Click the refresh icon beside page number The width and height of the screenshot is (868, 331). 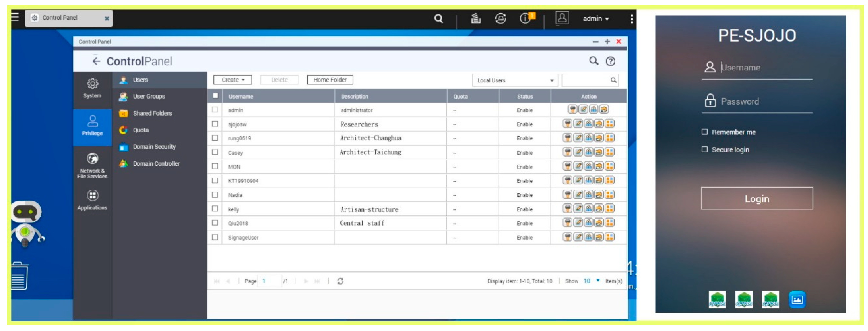340,281
